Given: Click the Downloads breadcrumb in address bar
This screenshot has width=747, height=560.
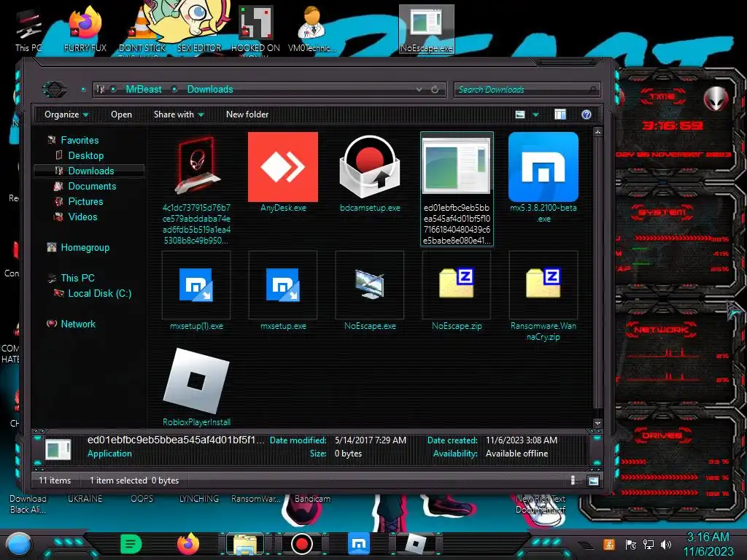Looking at the screenshot, I should tap(210, 90).
